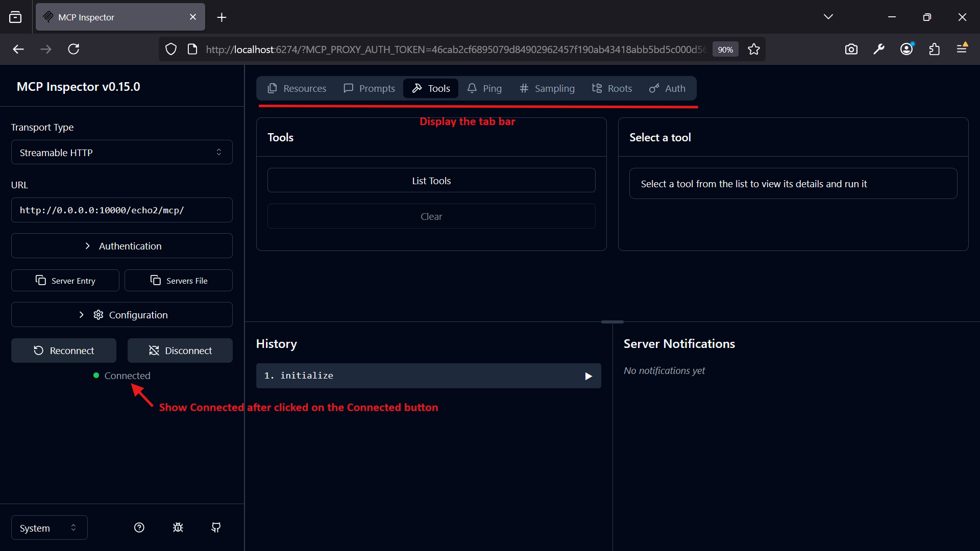Click the 'No notifications yet' text
The height and width of the screenshot is (551, 980).
click(664, 371)
